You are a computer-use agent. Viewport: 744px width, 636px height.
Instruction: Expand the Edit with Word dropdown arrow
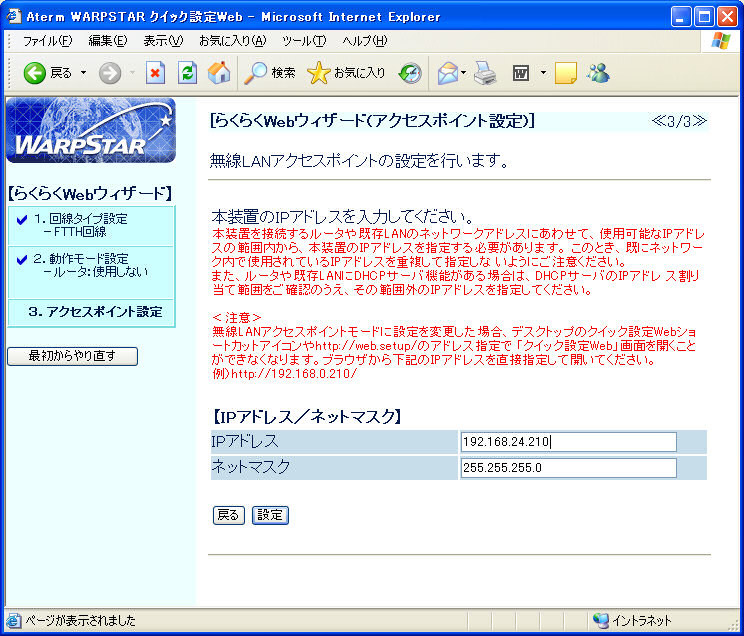[543, 73]
